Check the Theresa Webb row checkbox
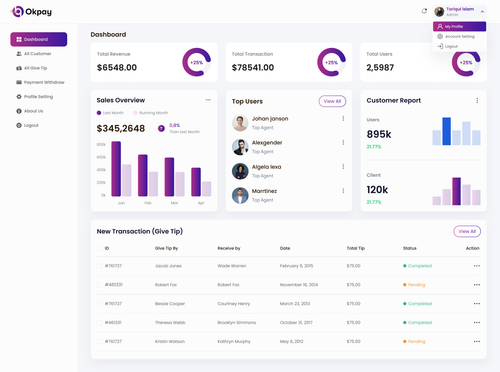The width and height of the screenshot is (500, 372). tap(99, 323)
